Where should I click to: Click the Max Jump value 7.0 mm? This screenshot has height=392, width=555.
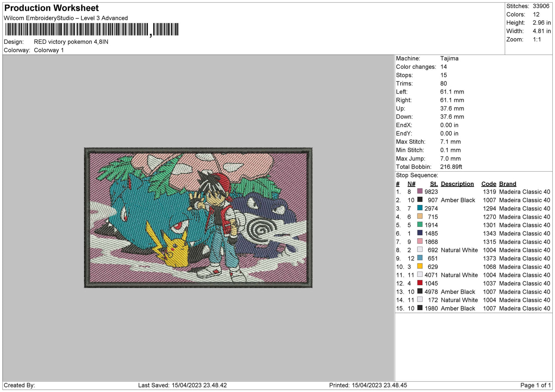[x=451, y=159]
